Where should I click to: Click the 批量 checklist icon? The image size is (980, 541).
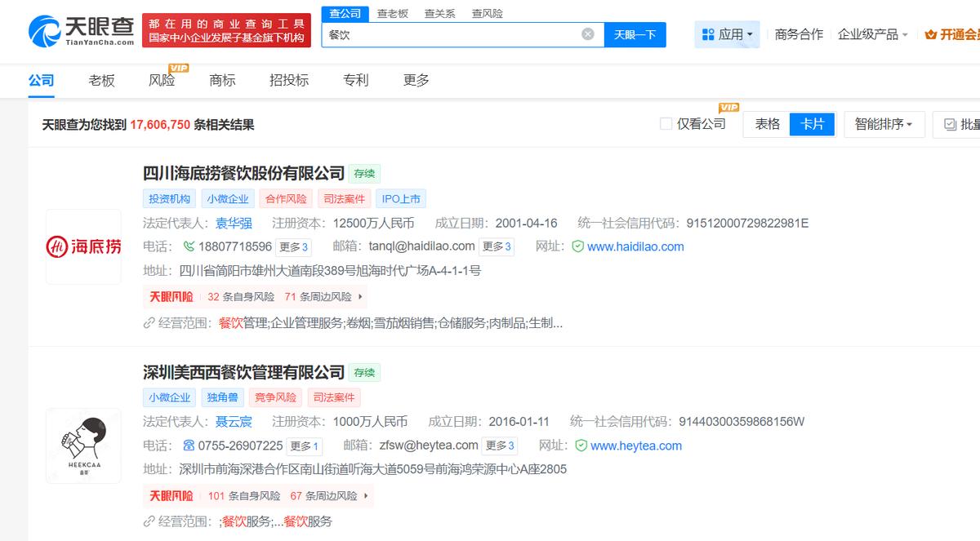tap(950, 124)
